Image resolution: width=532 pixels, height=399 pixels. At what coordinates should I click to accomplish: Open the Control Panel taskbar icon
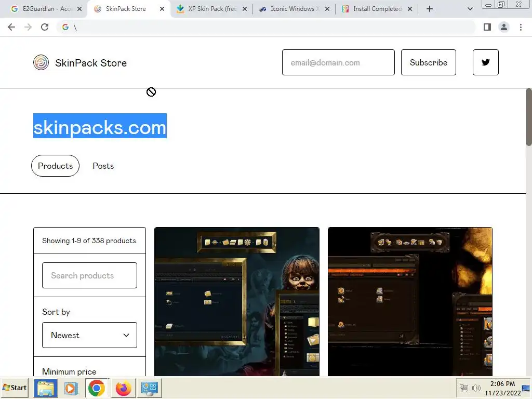149,388
